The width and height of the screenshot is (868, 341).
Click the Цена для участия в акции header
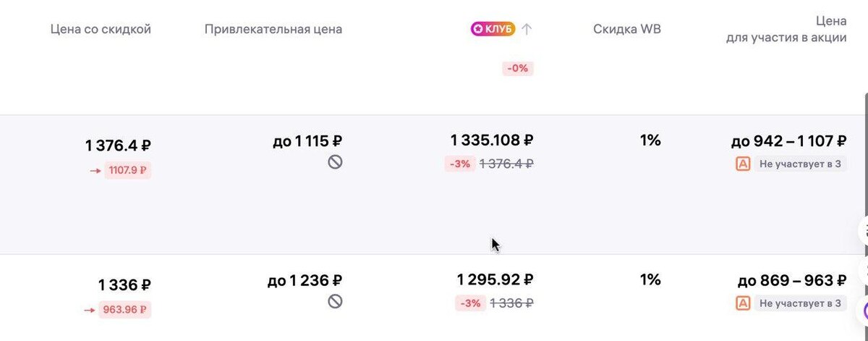click(x=786, y=30)
